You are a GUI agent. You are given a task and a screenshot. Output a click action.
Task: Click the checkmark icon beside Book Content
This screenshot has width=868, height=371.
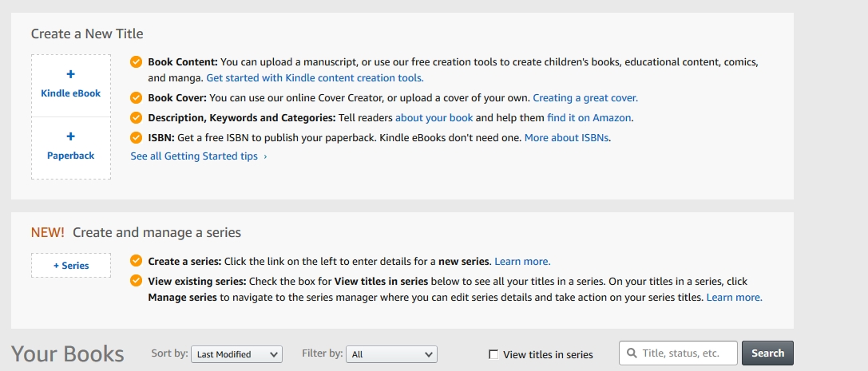click(136, 62)
